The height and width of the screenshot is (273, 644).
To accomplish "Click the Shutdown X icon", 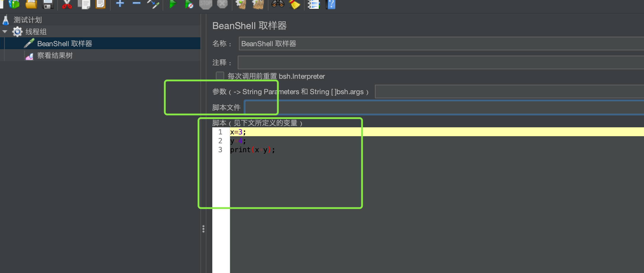I will click(x=222, y=4).
